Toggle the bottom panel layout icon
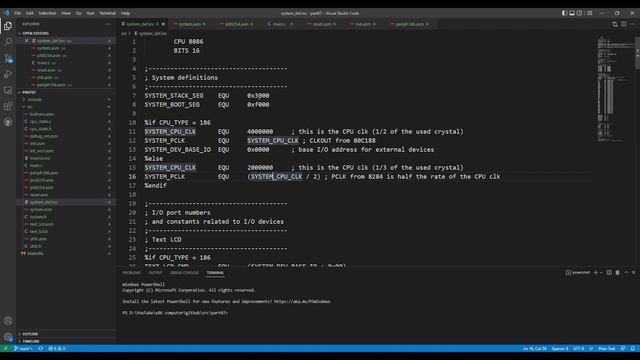 (x=572, y=13)
